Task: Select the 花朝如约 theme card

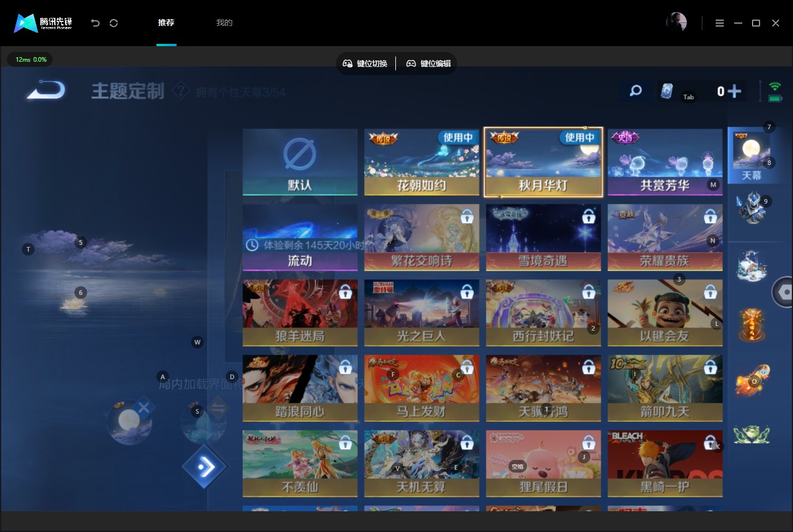Action: coord(422,162)
